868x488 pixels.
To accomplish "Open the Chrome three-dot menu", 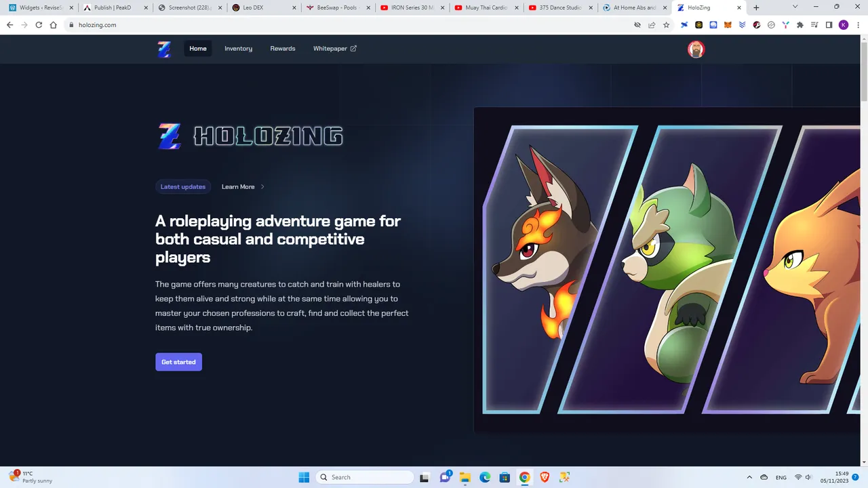I will (x=857, y=25).
